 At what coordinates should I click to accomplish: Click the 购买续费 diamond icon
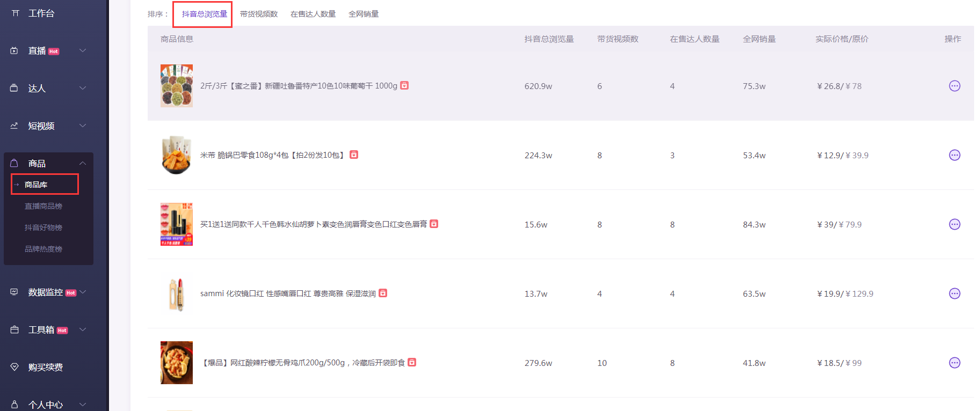[14, 367]
